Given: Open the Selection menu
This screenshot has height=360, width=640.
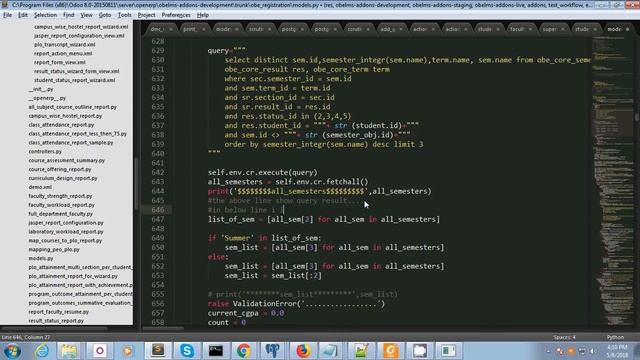Looking at the screenshot, I should coord(45,15).
